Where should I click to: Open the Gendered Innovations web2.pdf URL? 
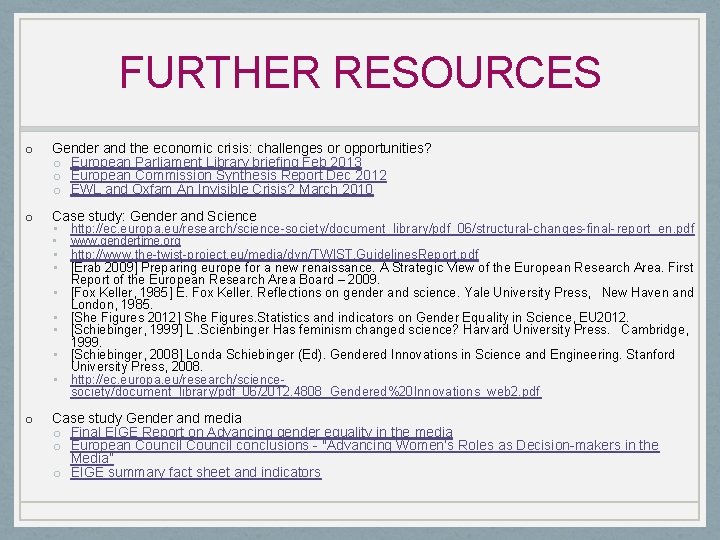(x=306, y=386)
